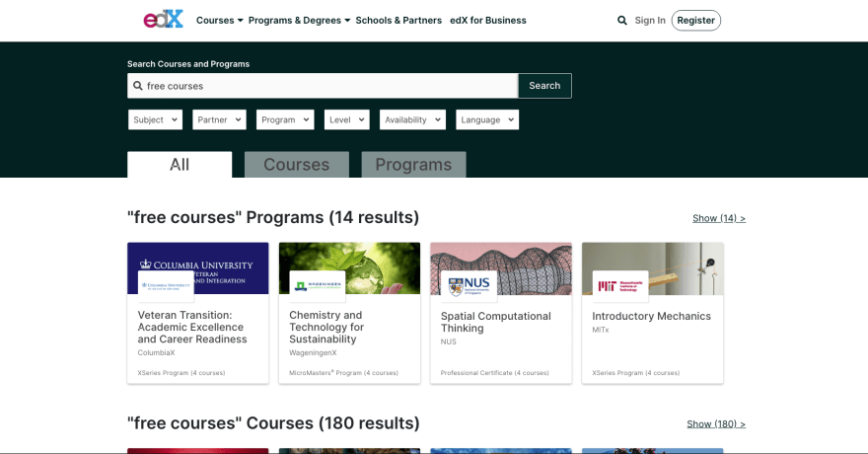Focus the free courses search field
The image size is (868, 454).
(x=323, y=86)
